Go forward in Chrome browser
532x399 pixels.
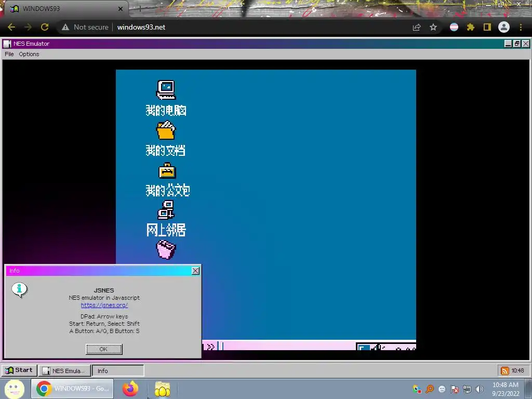(28, 27)
